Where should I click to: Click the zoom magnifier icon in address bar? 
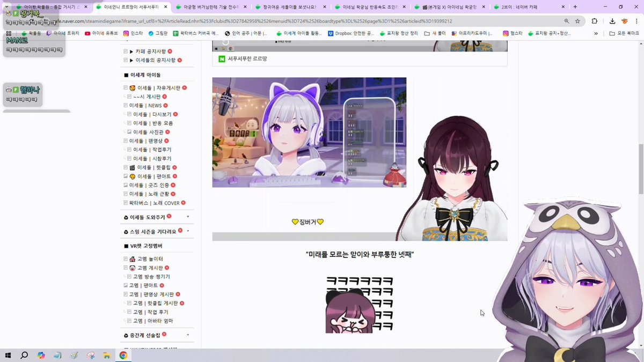[x=567, y=21]
